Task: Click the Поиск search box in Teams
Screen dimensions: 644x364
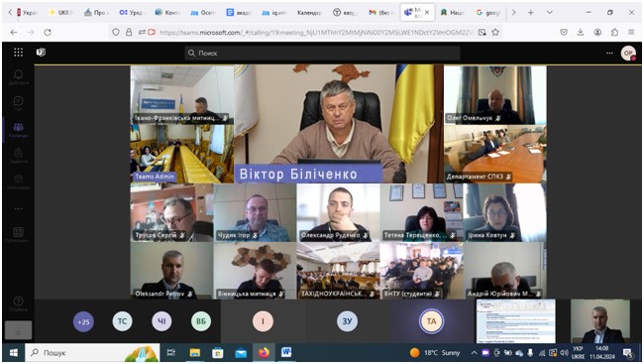Action: (x=322, y=53)
